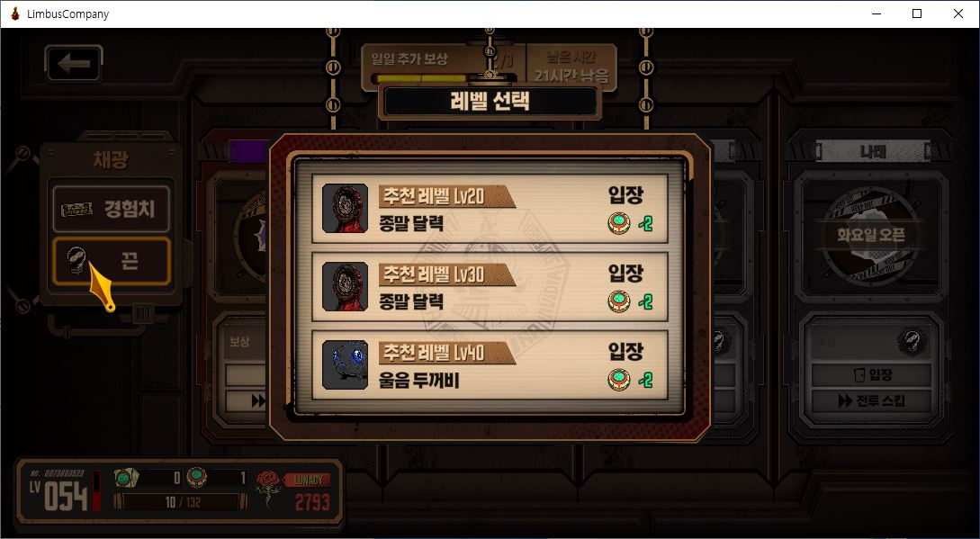Click the Lv20 enkephalin module cost icon
This screenshot has width=980, height=539.
619,223
